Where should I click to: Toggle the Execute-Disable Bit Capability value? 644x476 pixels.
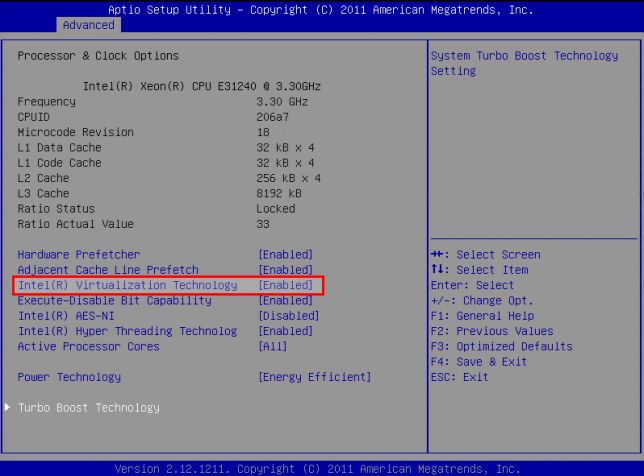click(285, 301)
